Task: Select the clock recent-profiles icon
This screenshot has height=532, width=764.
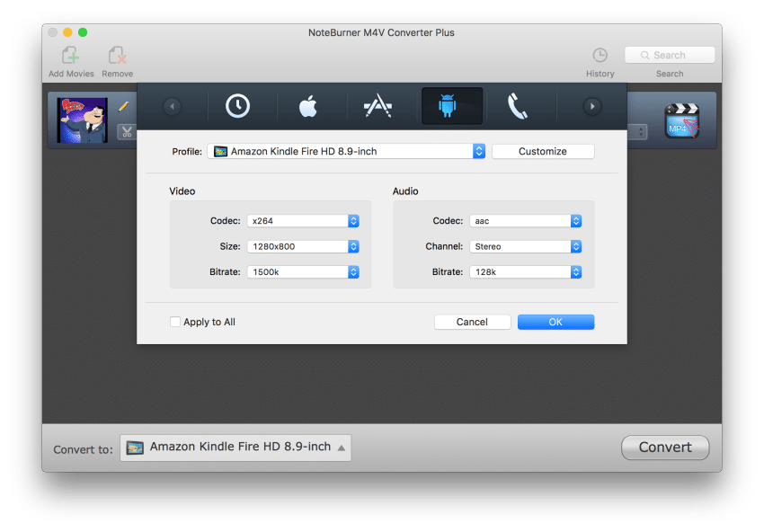Action: click(x=237, y=105)
